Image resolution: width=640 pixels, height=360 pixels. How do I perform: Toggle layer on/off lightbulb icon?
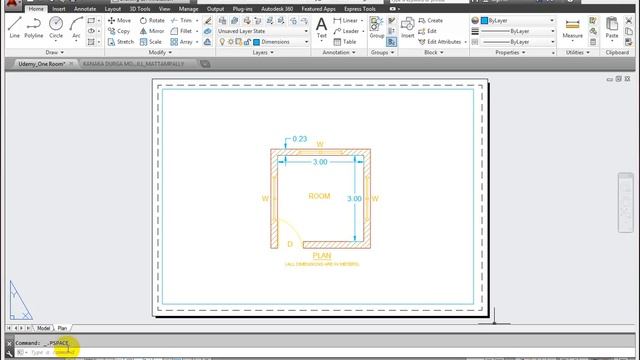[222, 42]
